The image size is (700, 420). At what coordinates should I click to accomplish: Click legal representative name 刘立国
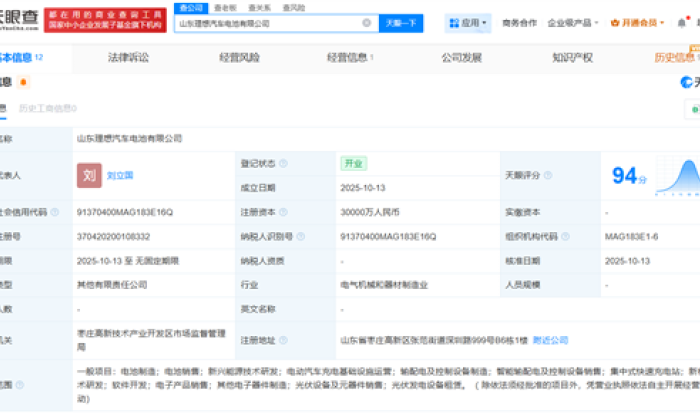click(120, 175)
